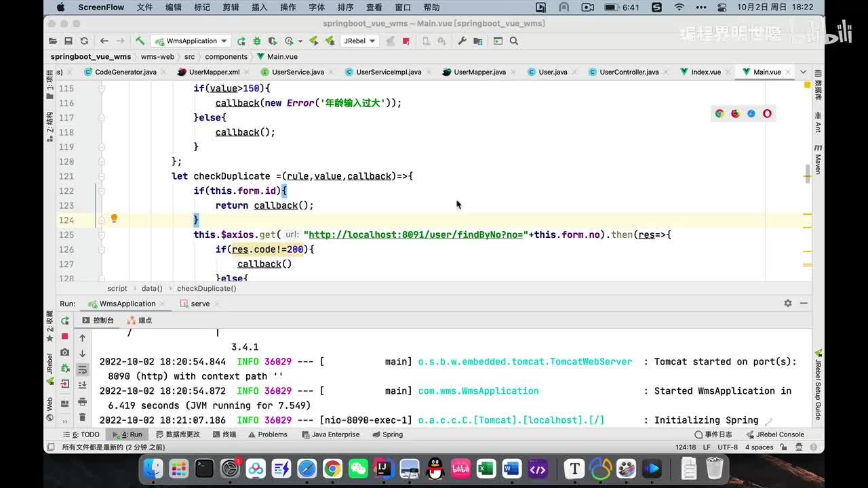Open the Spring tool window
Viewport: 868px width, 488px height.
387,434
